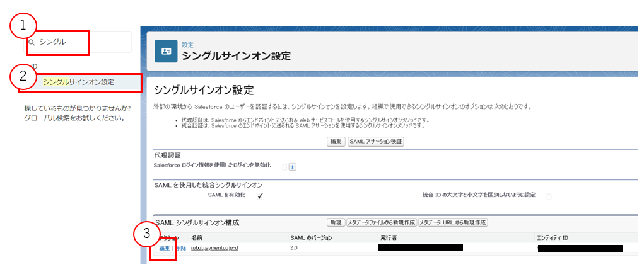Click the ID card icon in the page header

point(166,52)
